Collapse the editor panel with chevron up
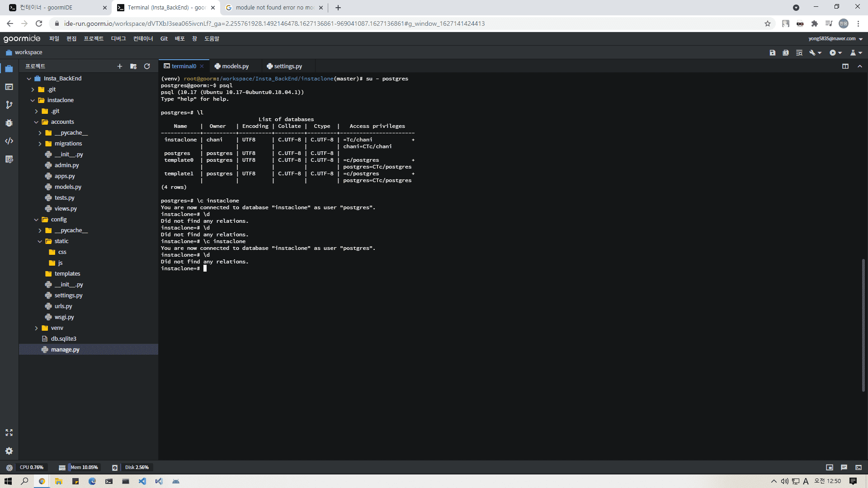868x488 pixels. (860, 66)
